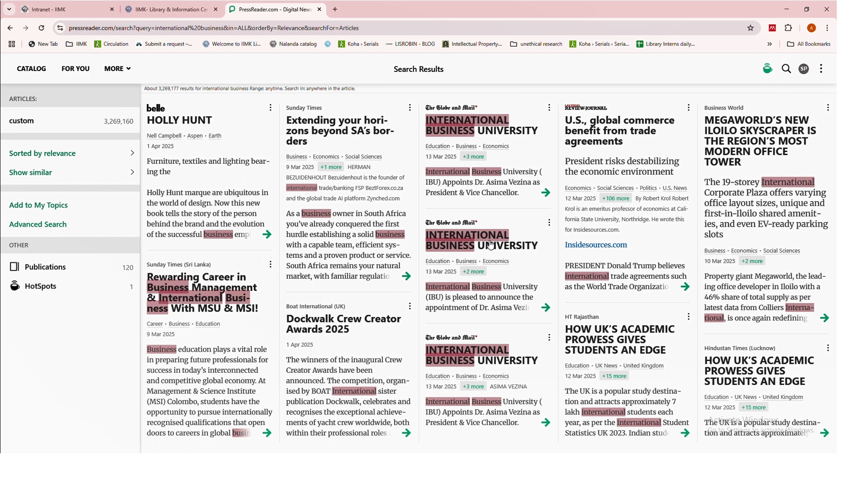Click green arrow on Dockwalk Crew Creator Awards article
This screenshot has height=494, width=868.
click(406, 433)
